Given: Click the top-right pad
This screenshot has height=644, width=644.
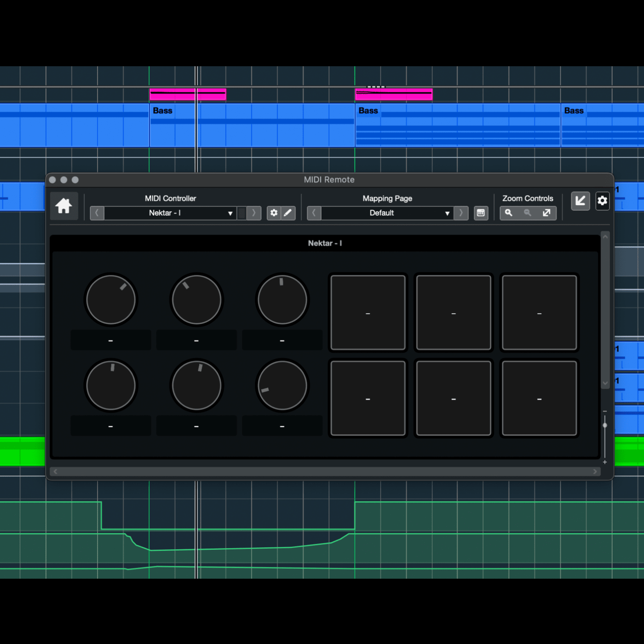Looking at the screenshot, I should (539, 313).
